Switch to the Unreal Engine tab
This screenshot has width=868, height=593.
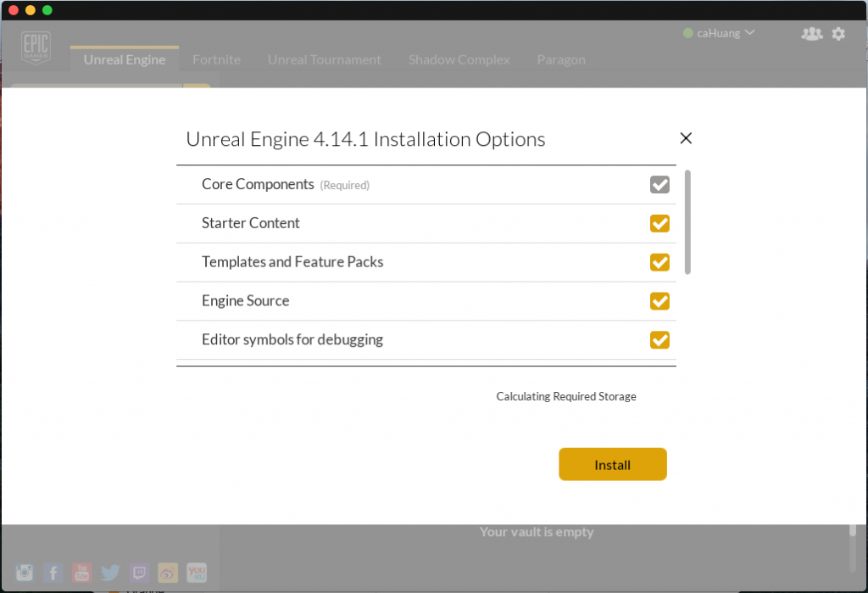(x=125, y=60)
